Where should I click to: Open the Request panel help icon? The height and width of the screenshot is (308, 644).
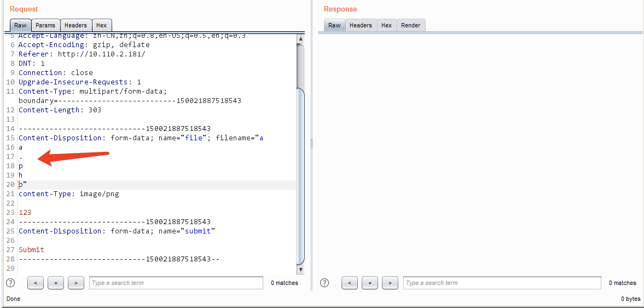tap(11, 283)
